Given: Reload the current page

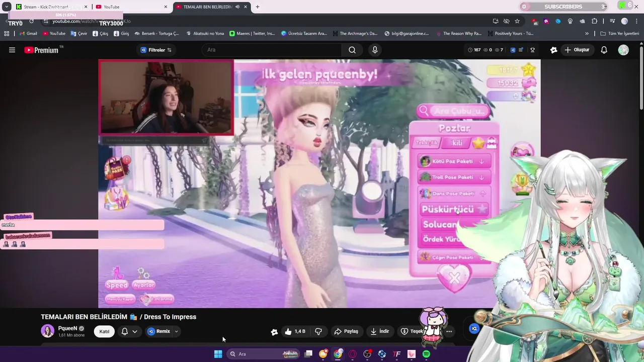Looking at the screenshot, I should [x=31, y=21].
